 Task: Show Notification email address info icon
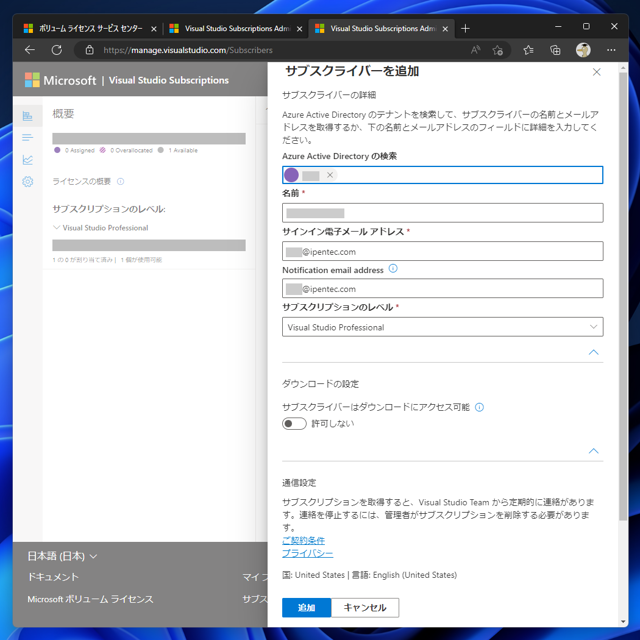point(393,269)
